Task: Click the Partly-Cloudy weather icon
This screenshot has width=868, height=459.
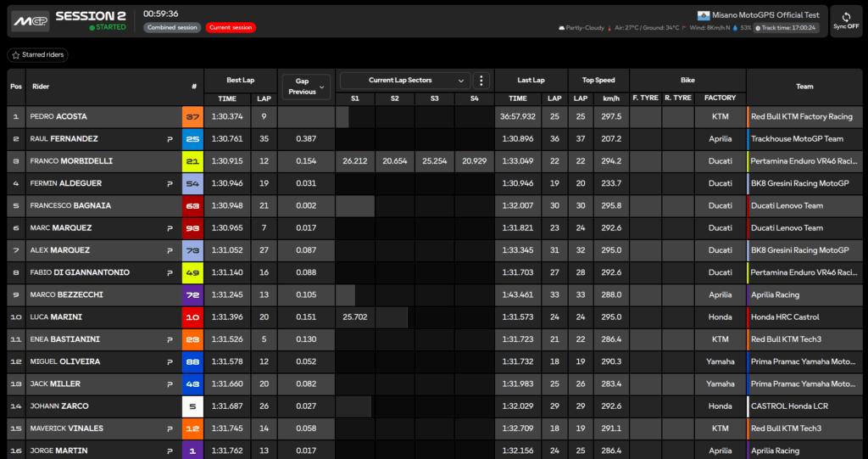Action: coord(562,28)
